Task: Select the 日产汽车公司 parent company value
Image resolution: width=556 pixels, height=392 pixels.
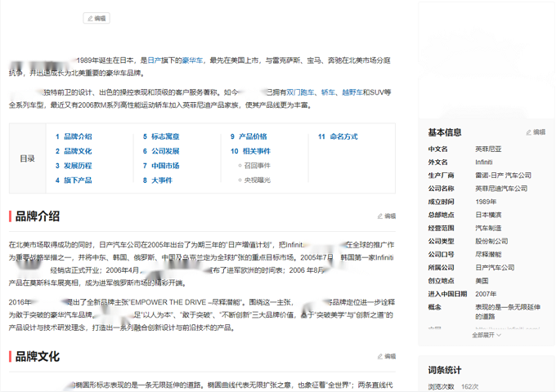Action: click(495, 268)
